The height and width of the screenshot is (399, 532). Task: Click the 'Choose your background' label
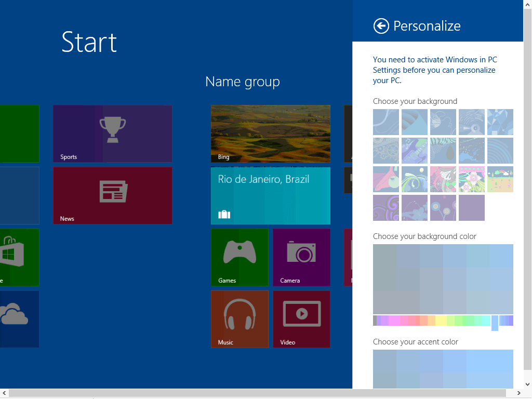[x=415, y=101]
